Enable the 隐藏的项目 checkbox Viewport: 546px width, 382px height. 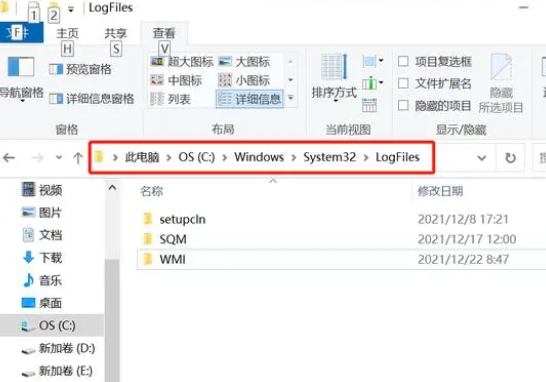[403, 105]
